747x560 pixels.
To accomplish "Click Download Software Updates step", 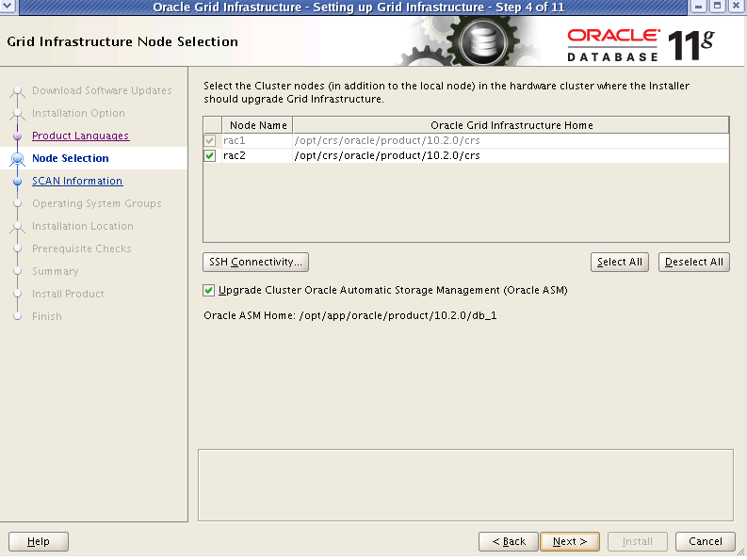I will pos(102,90).
